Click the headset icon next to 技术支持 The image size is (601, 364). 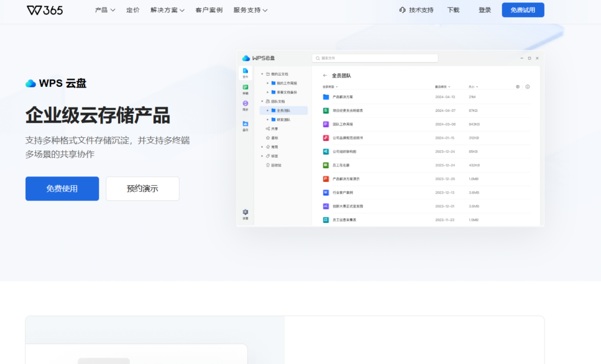point(401,9)
